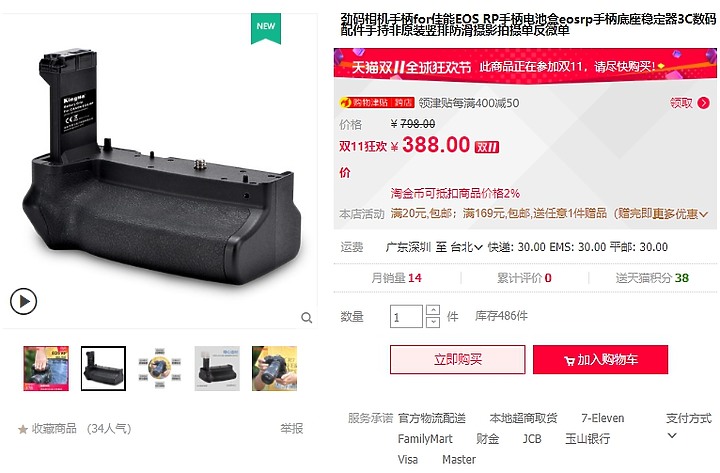Click the green NEW ribbon badge

tap(266, 28)
